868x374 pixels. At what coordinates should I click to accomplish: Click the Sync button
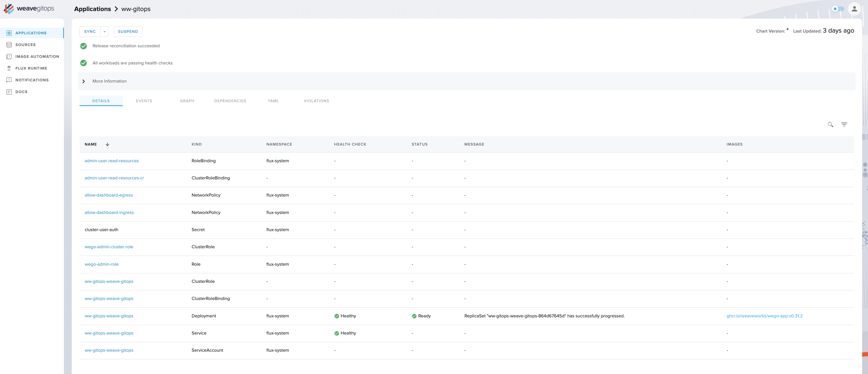click(90, 32)
